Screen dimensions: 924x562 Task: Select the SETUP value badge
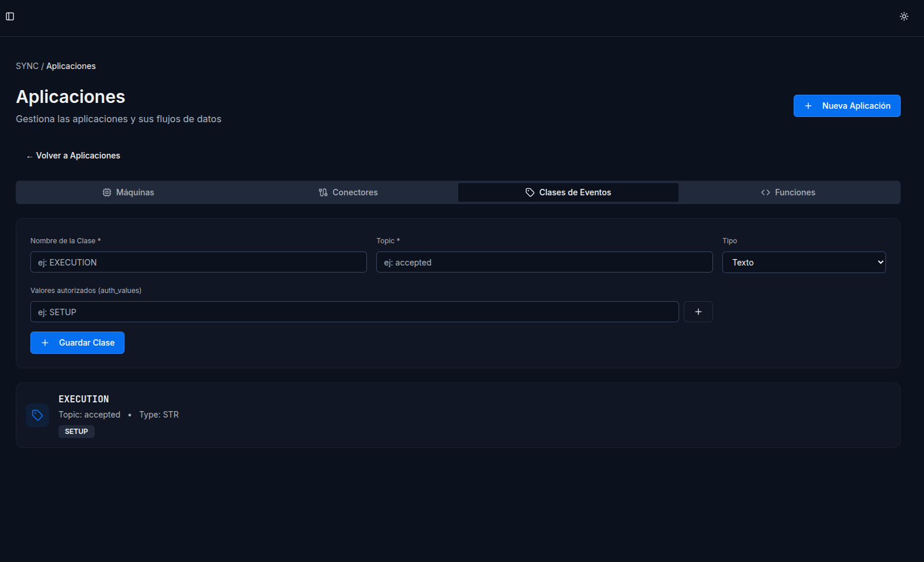tap(76, 432)
